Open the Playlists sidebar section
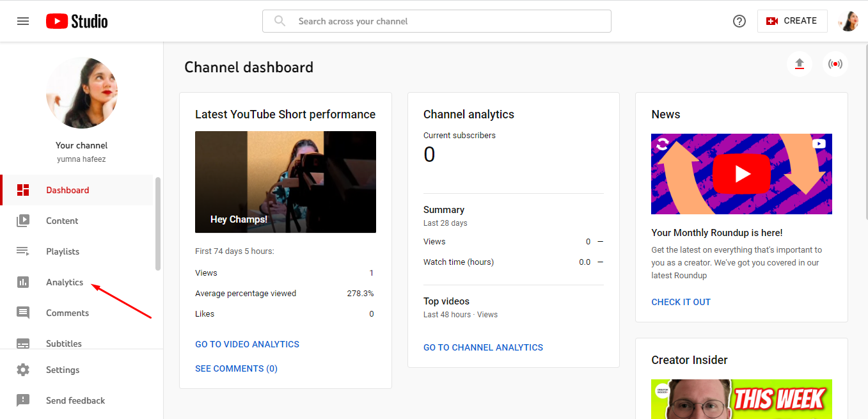 coord(63,251)
